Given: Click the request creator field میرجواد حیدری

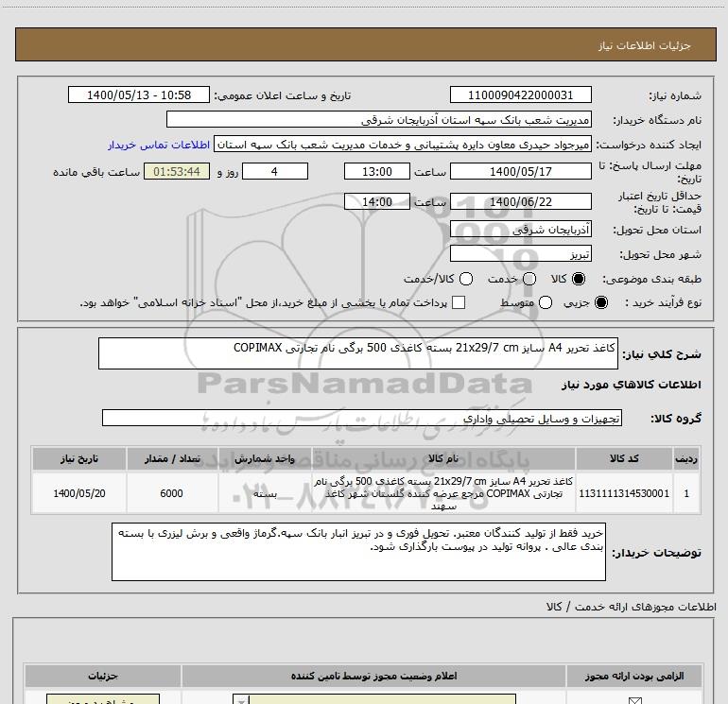Looking at the screenshot, I should pyautogui.click(x=403, y=145).
